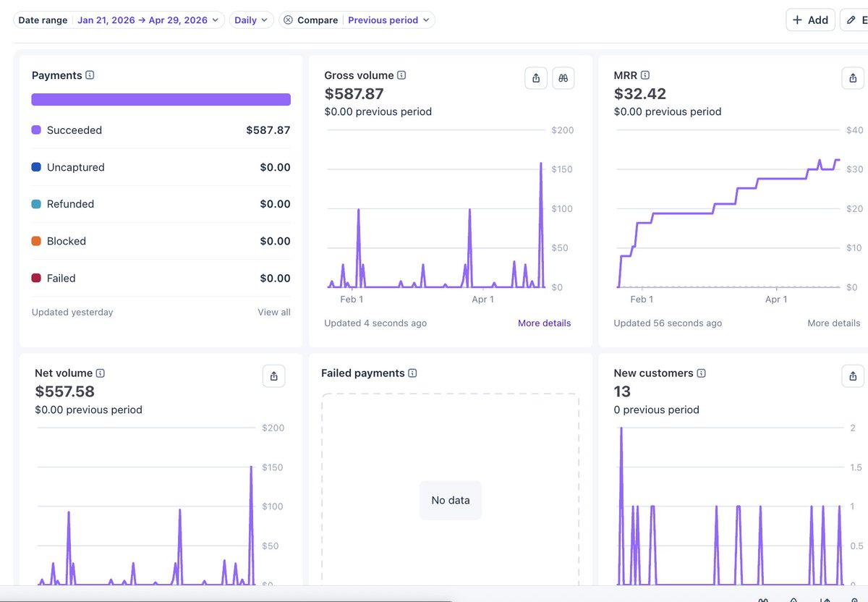Click the Net volume $557.58 total
This screenshot has width=868, height=602.
coord(65,391)
